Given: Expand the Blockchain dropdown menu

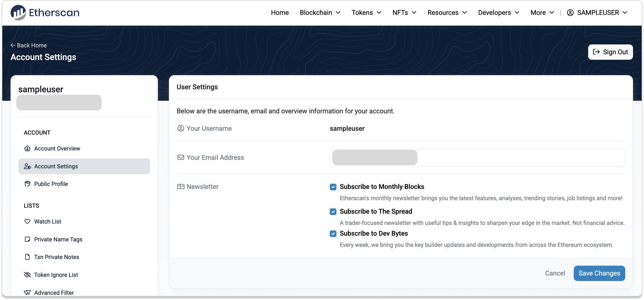Looking at the screenshot, I should [x=320, y=13].
